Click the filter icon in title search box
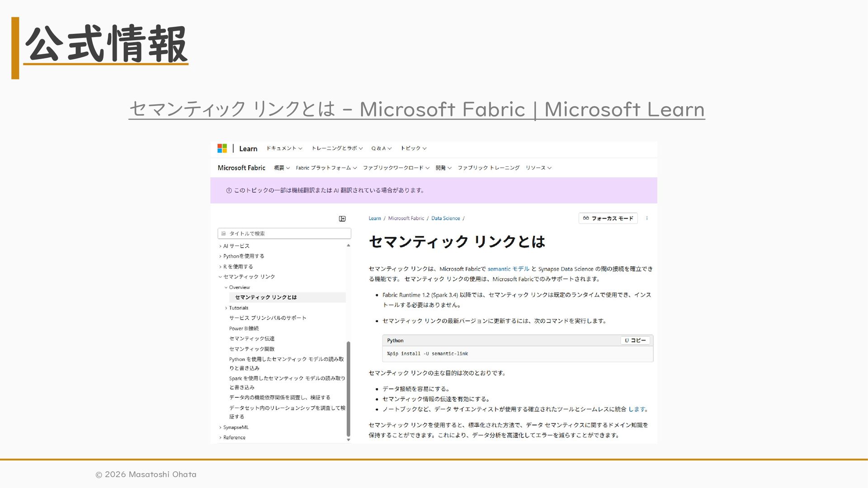Viewport: 868px width, 488px height. tap(223, 234)
